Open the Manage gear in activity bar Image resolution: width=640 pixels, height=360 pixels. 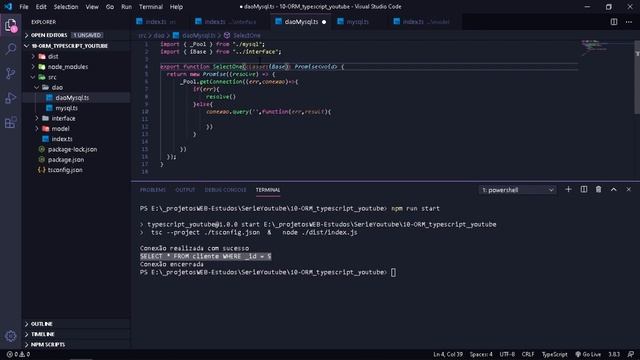tap(11, 336)
